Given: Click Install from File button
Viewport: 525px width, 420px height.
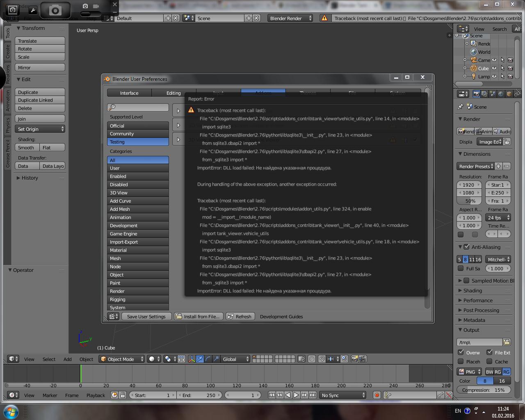Looking at the screenshot, I should point(199,316).
